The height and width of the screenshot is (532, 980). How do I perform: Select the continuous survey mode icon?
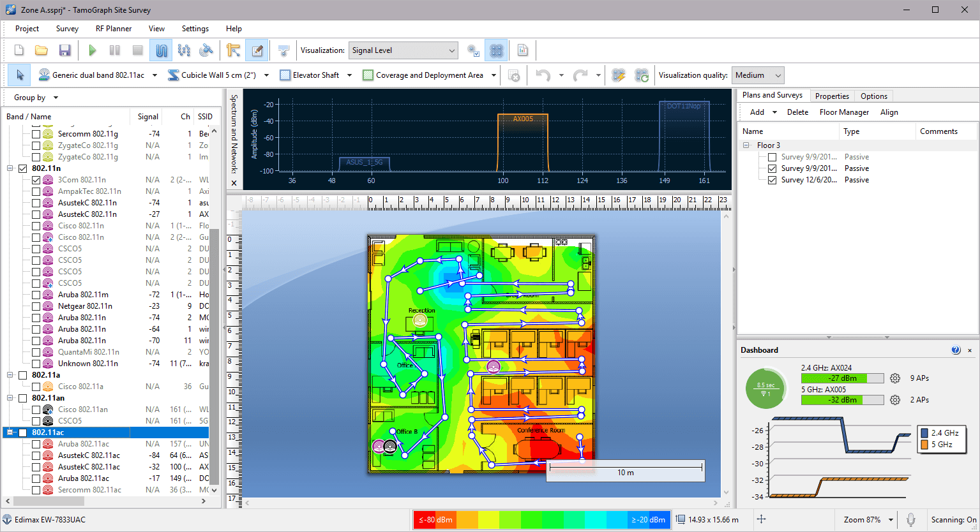click(x=161, y=50)
